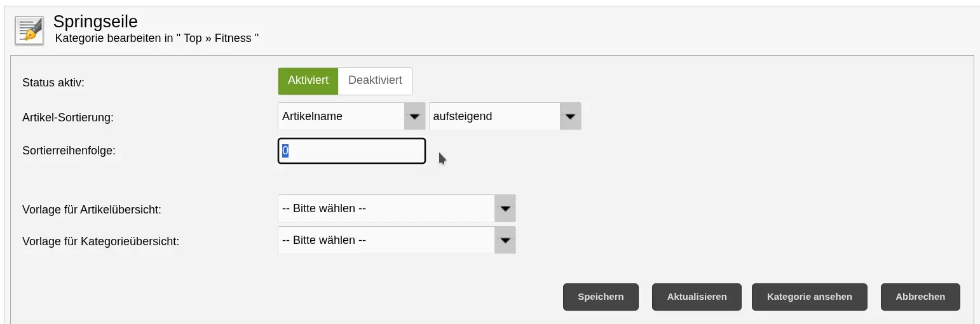Click the 'Status aktiv:' label

point(53,83)
